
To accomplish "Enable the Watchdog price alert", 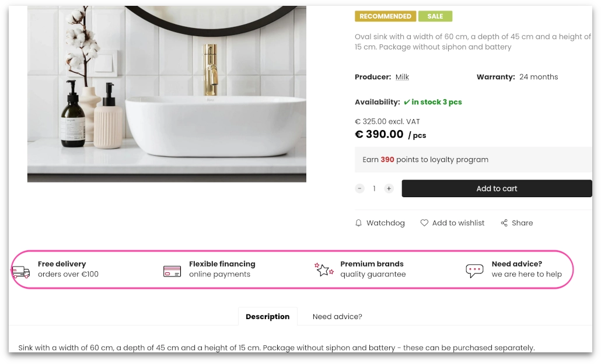I will (x=380, y=223).
